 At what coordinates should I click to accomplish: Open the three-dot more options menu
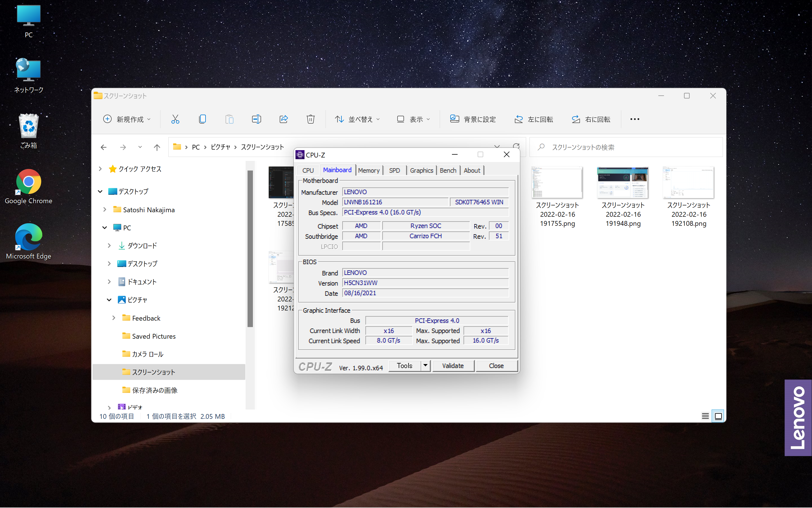[634, 119]
